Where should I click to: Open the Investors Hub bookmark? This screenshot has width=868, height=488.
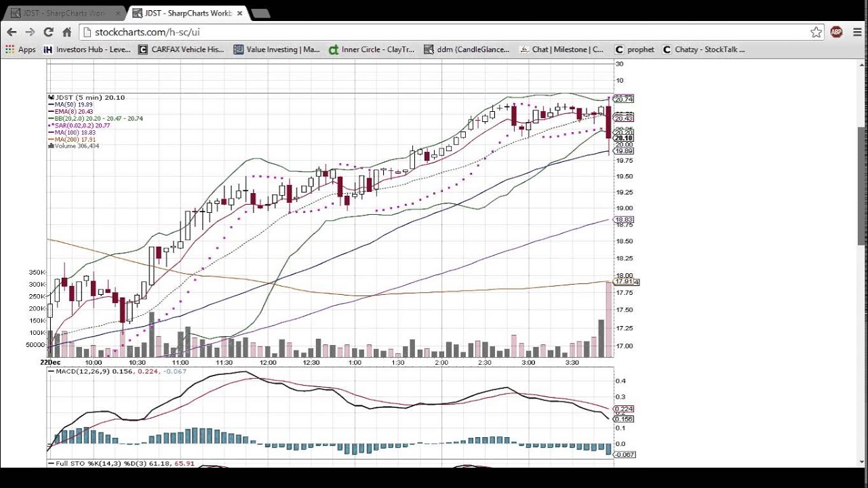click(87, 49)
